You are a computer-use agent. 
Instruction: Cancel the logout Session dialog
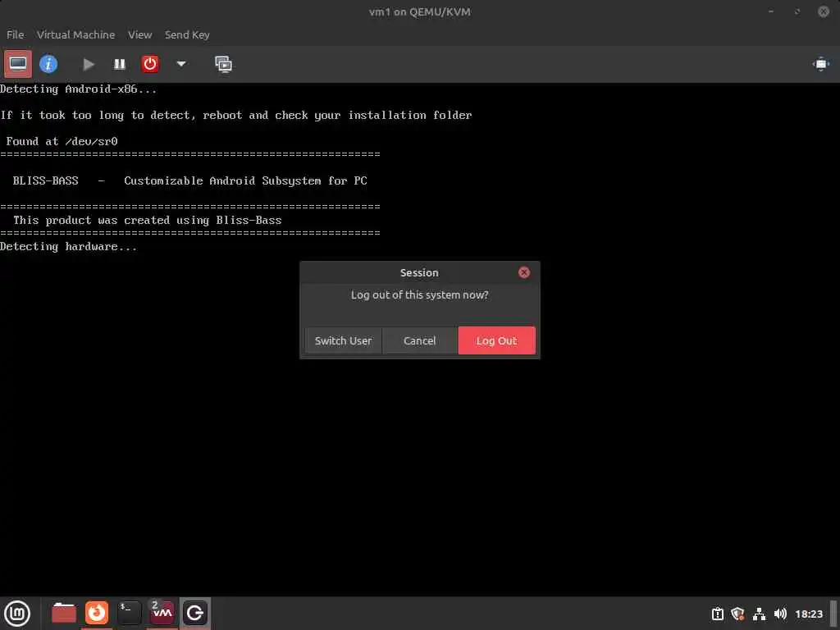tap(419, 340)
